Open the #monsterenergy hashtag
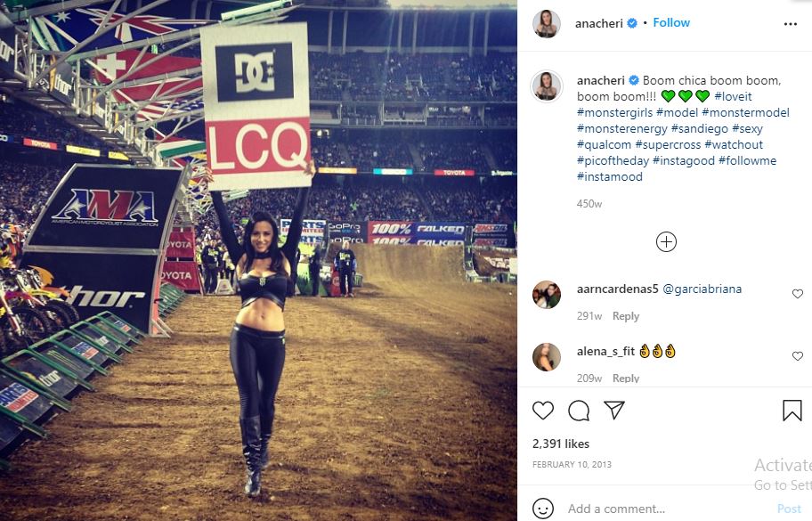 click(622, 128)
